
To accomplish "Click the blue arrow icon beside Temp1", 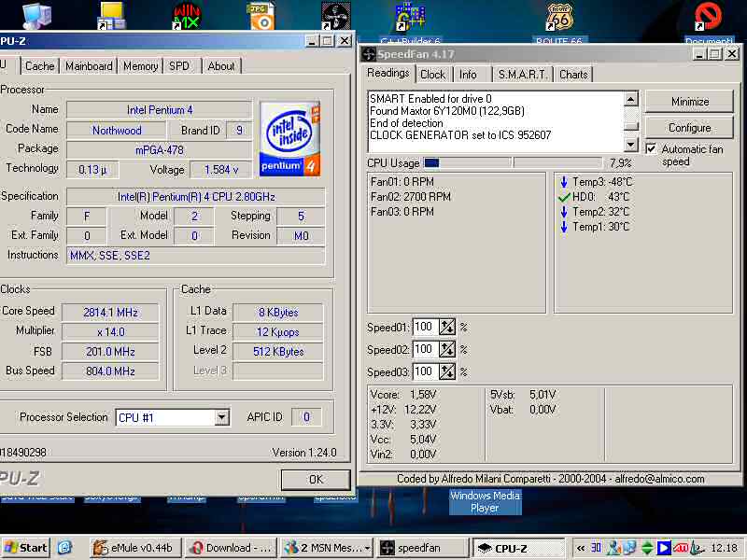I will tap(564, 227).
